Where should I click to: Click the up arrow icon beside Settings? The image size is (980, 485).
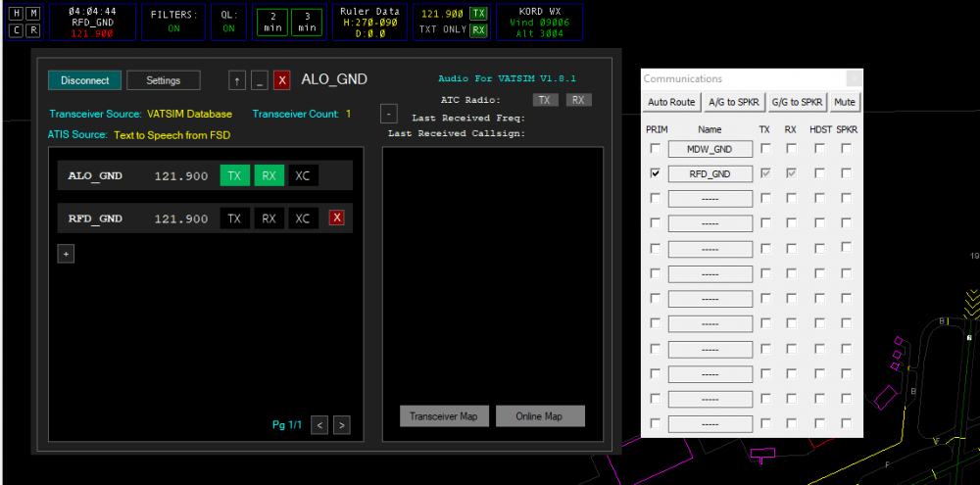pos(236,80)
